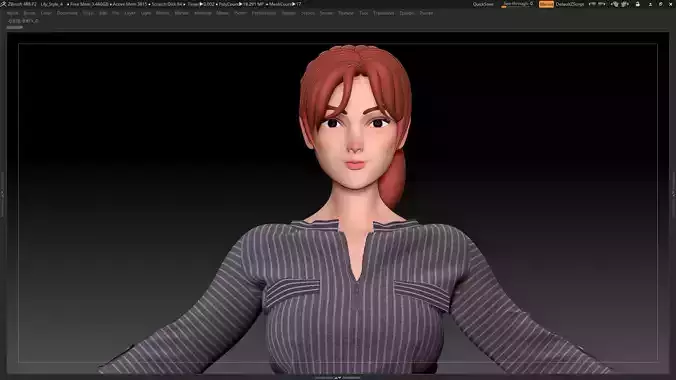Click the Free Mem readout in title bar
The height and width of the screenshot is (380, 676).
[89, 4]
